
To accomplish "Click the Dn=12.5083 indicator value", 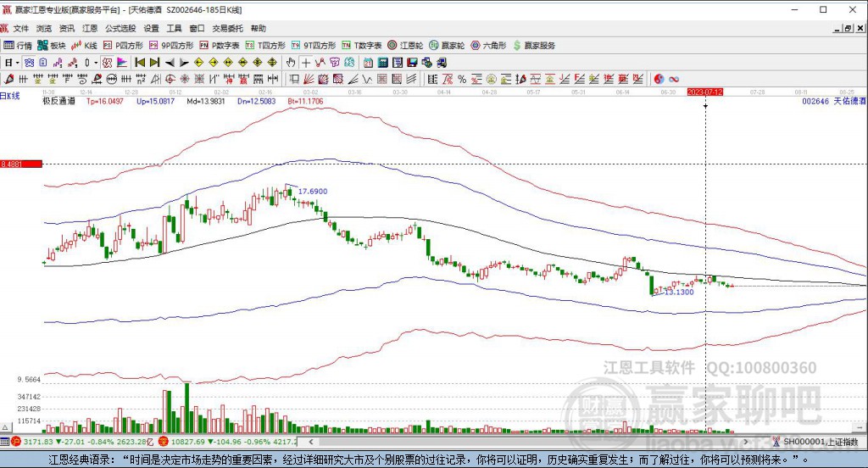I will (x=256, y=102).
